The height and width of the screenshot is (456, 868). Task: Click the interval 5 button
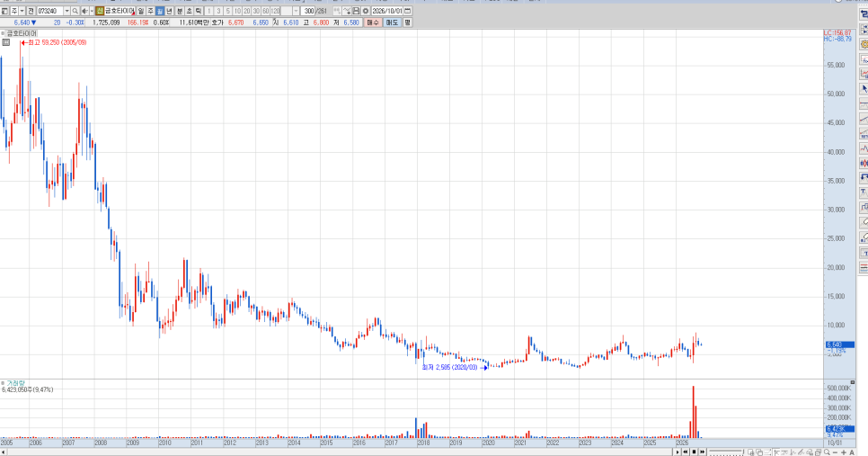tap(228, 11)
